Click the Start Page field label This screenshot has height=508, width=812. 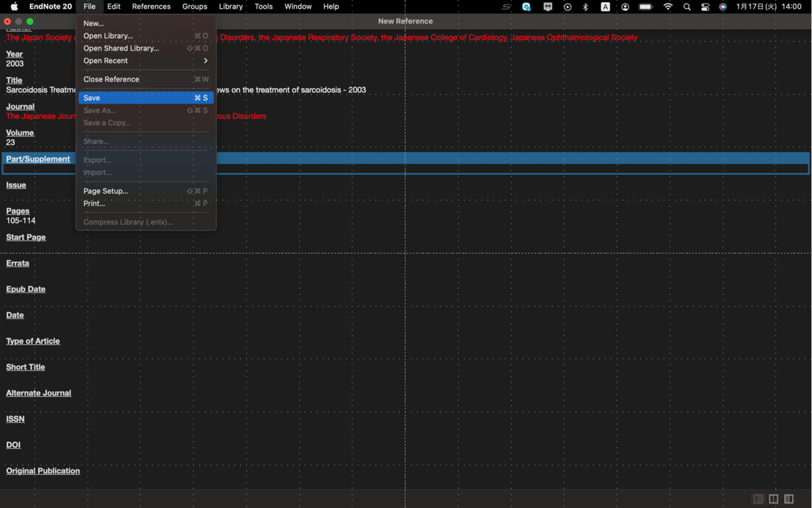point(26,237)
